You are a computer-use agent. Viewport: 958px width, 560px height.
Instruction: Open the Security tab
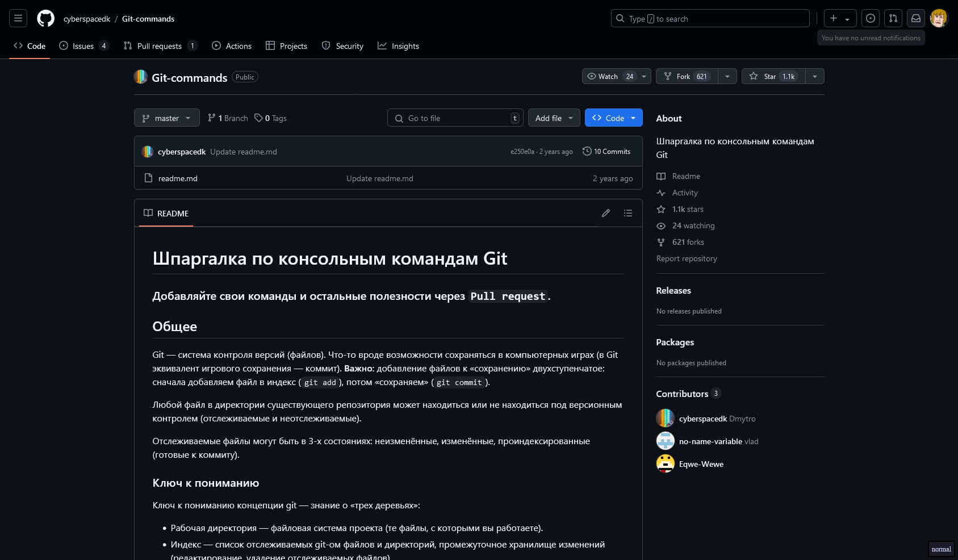tap(342, 46)
